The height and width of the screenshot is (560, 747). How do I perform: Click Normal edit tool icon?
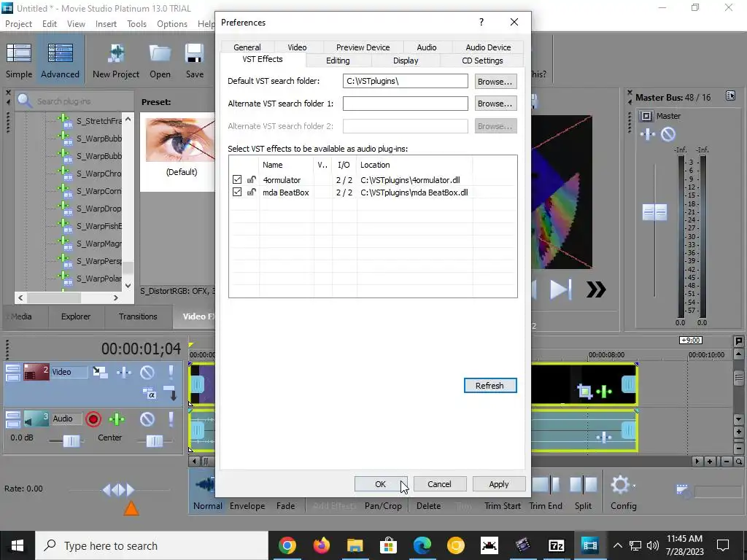click(x=206, y=486)
